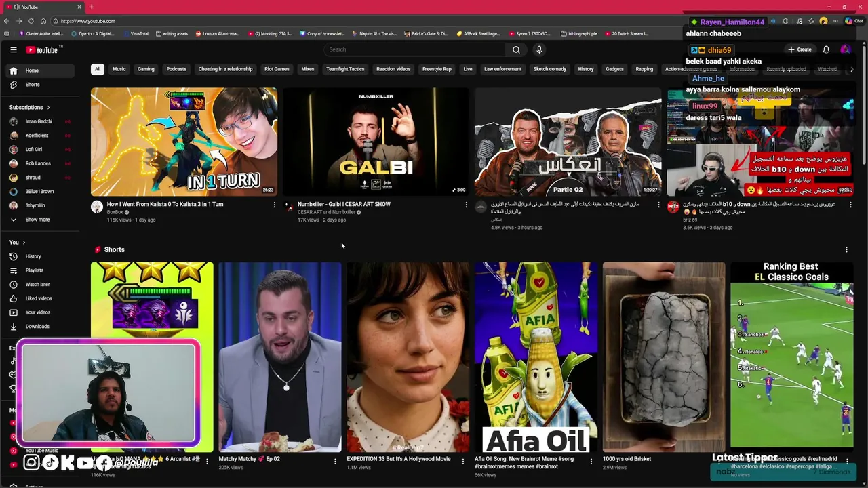Select the Podcasts filter chip

[176, 69]
